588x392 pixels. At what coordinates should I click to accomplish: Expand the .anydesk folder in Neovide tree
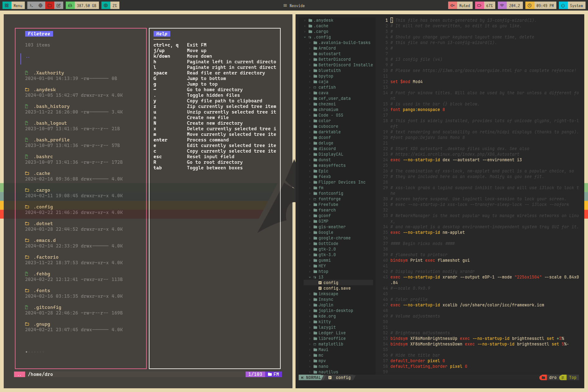click(305, 20)
